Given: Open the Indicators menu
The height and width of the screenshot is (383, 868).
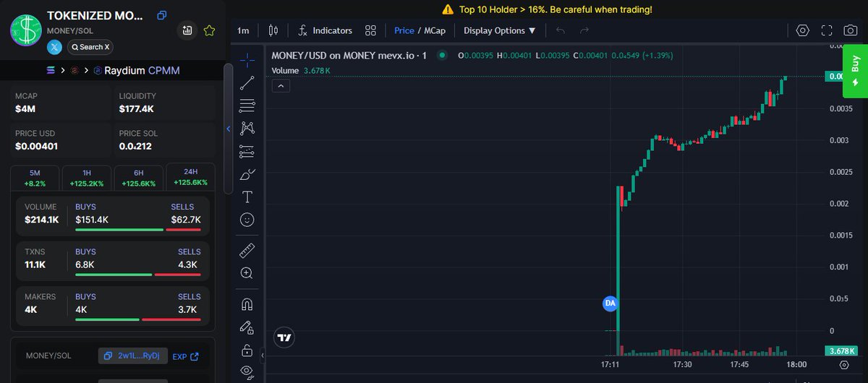Looking at the screenshot, I should click(x=325, y=30).
